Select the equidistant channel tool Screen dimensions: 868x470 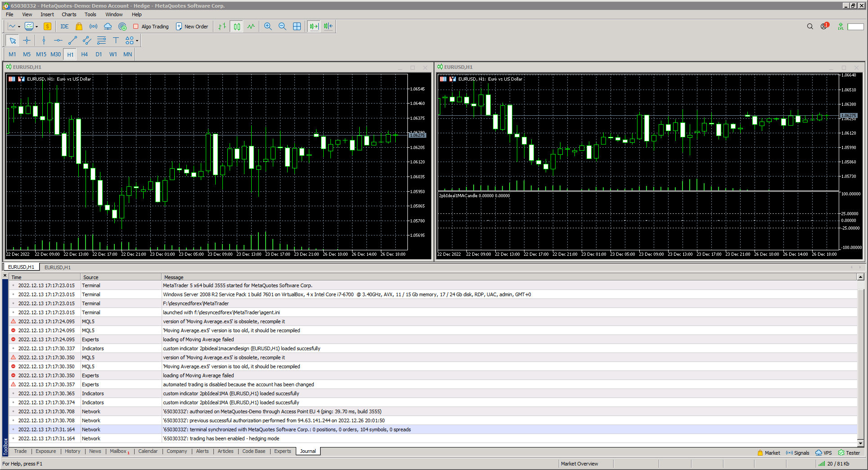click(x=87, y=41)
